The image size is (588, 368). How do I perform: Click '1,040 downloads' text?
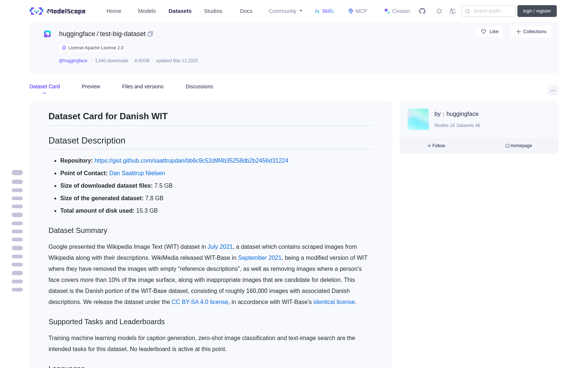[x=112, y=61]
